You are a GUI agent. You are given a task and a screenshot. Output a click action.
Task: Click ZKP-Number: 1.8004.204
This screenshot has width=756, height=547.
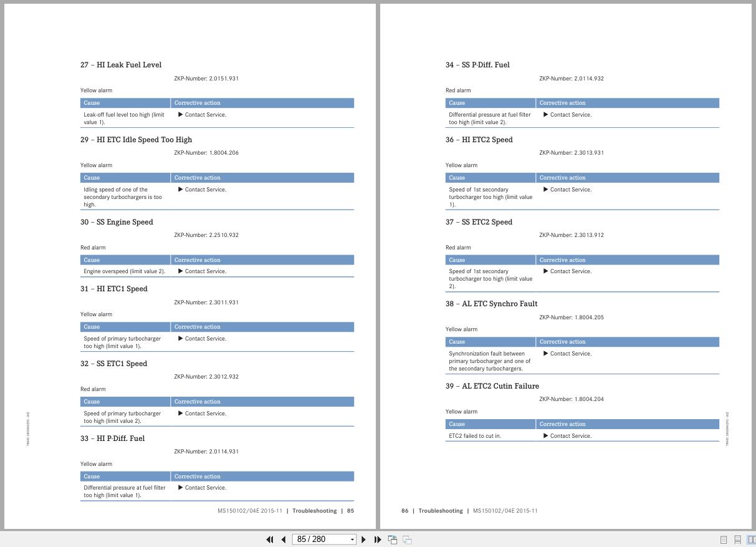click(572, 399)
